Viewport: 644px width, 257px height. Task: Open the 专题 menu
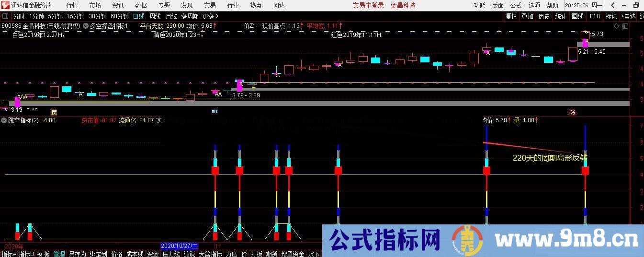click(164, 5)
